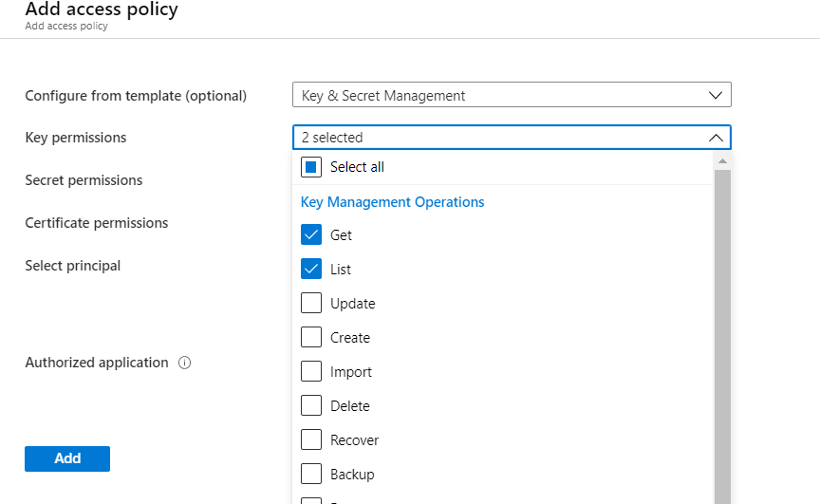Click the Certificate permissions label
Viewport: 820px width, 504px height.
tap(97, 223)
